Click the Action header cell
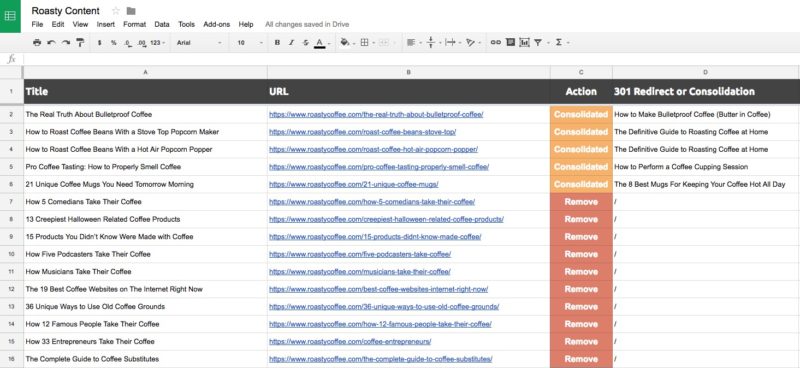 coord(581,92)
